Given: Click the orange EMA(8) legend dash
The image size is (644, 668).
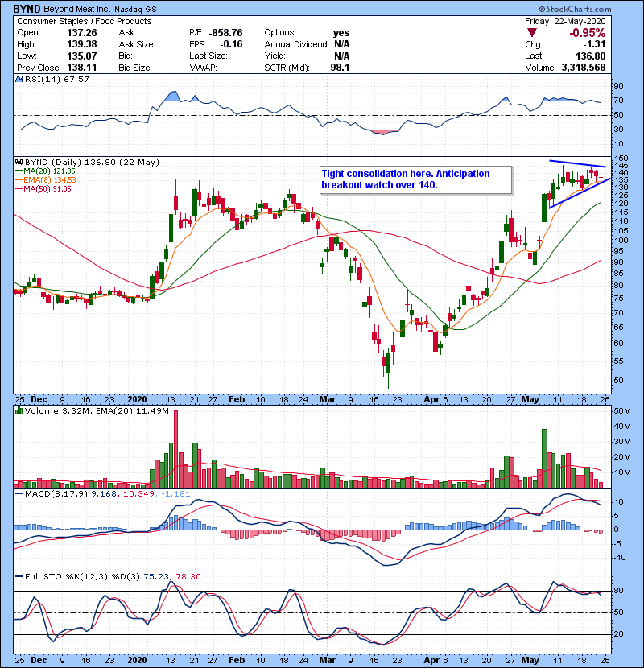Looking at the screenshot, I should [x=19, y=179].
